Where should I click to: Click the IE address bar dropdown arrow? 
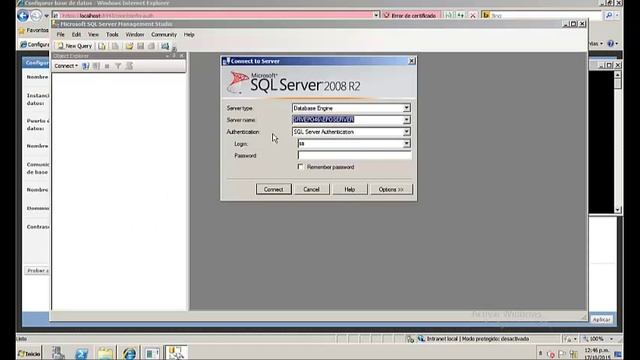[x=376, y=16]
